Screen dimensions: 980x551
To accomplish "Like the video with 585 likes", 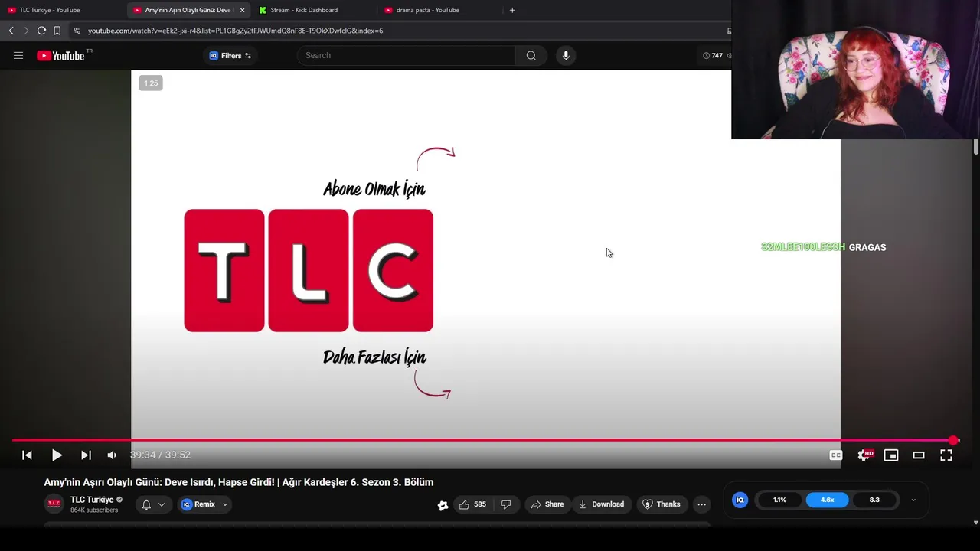I will pos(472,504).
